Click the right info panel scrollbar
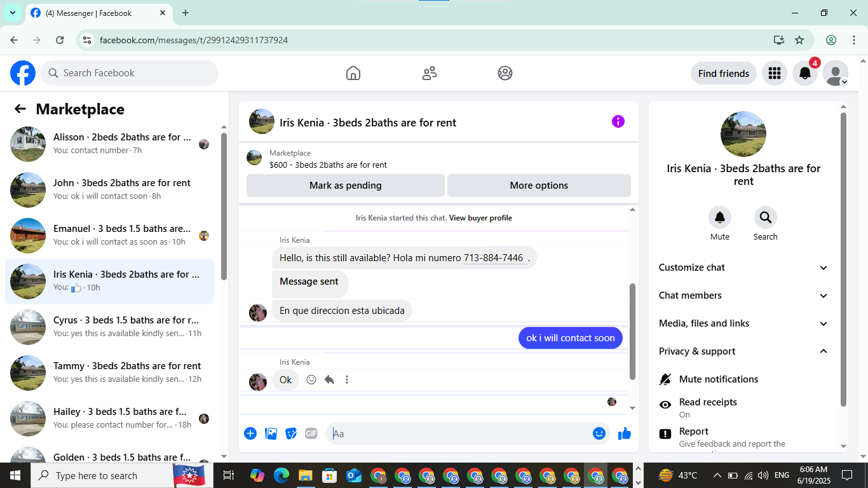Screen dimensions: 868x488 844,259
